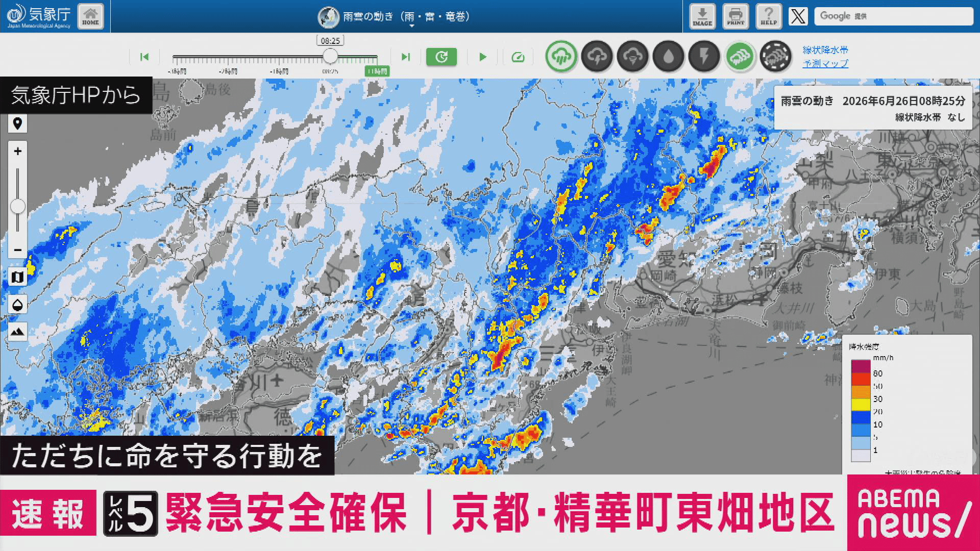Zoom out the map with minus
980x551 pixels.
click(17, 250)
